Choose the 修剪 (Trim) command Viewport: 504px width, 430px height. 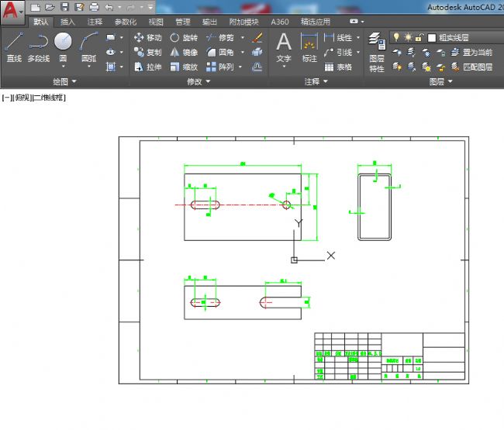(x=220, y=37)
